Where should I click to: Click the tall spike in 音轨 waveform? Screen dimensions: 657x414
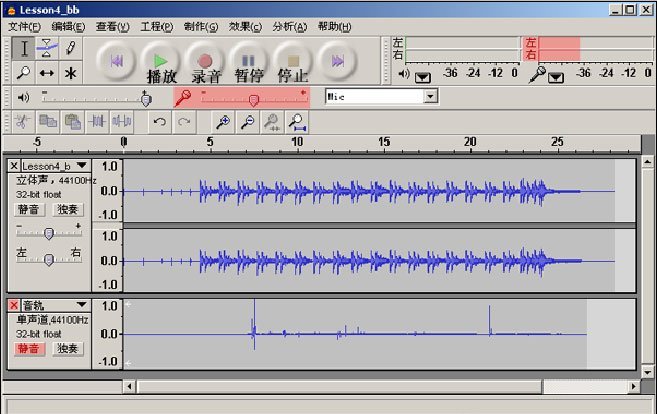point(254,324)
